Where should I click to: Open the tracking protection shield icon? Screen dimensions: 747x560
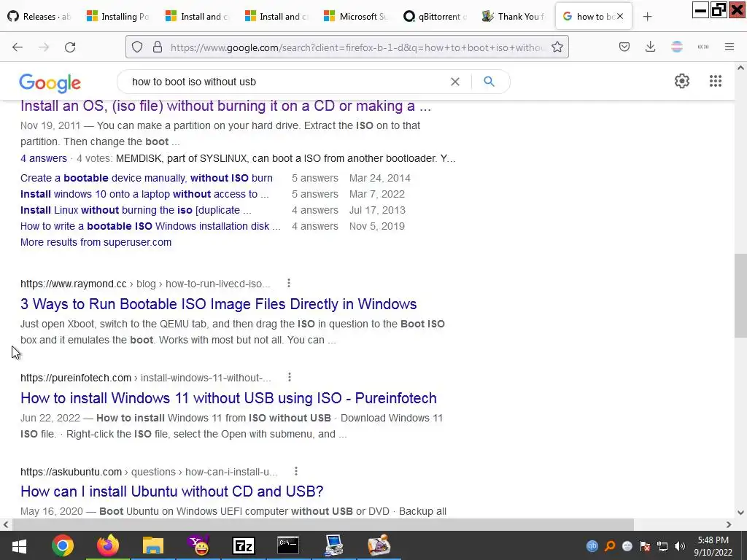click(x=137, y=47)
